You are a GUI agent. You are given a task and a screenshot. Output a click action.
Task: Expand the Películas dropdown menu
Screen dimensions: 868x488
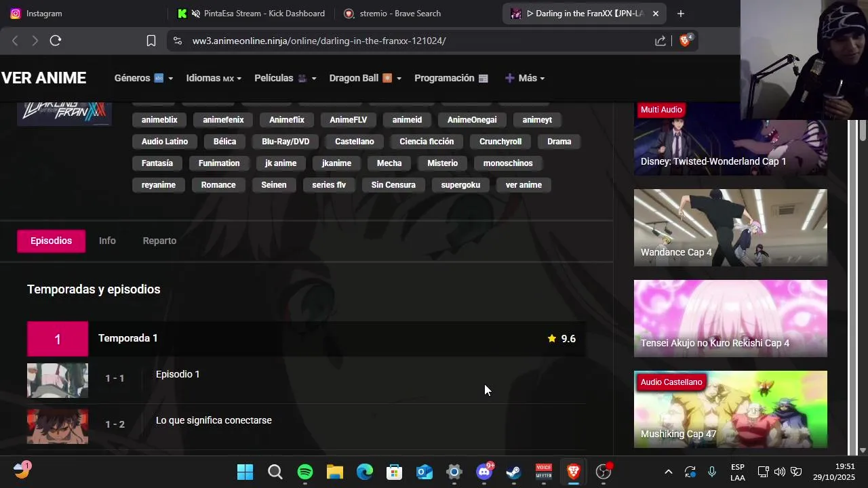point(285,78)
